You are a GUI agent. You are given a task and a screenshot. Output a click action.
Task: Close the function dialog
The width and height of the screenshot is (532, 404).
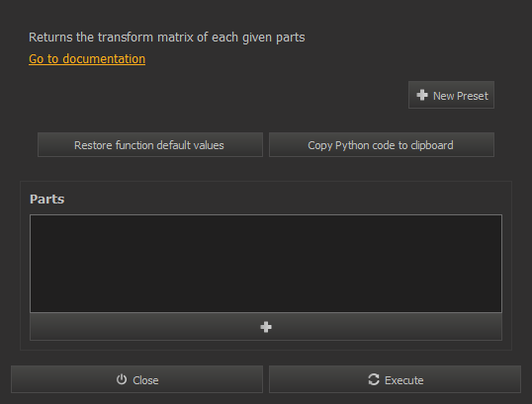(136, 379)
